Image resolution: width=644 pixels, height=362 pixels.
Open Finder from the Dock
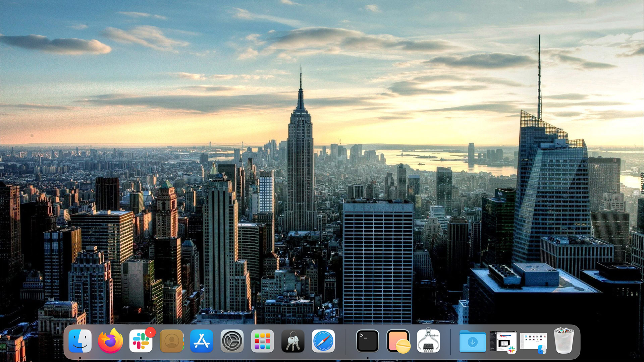[80, 341]
